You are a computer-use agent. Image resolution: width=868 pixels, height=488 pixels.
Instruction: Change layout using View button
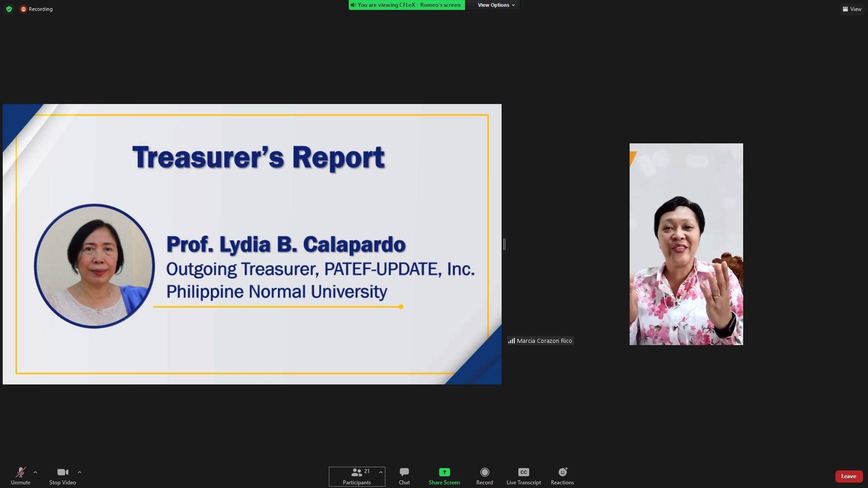tap(852, 9)
